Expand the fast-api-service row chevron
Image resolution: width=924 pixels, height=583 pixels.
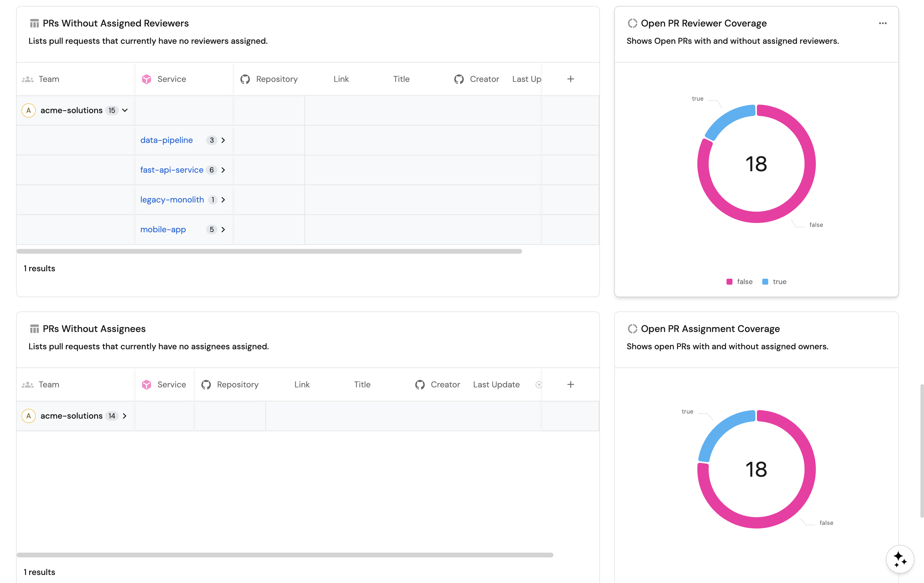(x=223, y=170)
